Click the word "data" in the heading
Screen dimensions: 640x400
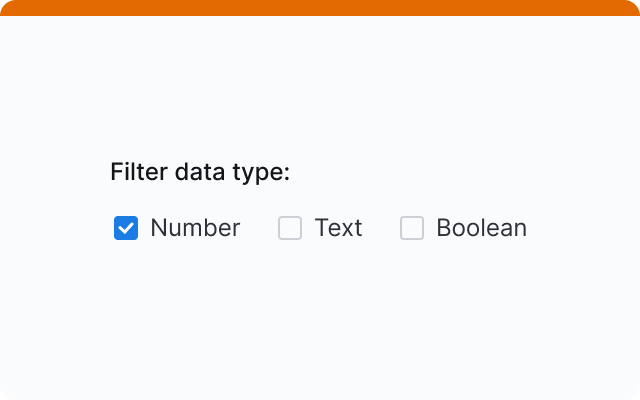tap(198, 173)
